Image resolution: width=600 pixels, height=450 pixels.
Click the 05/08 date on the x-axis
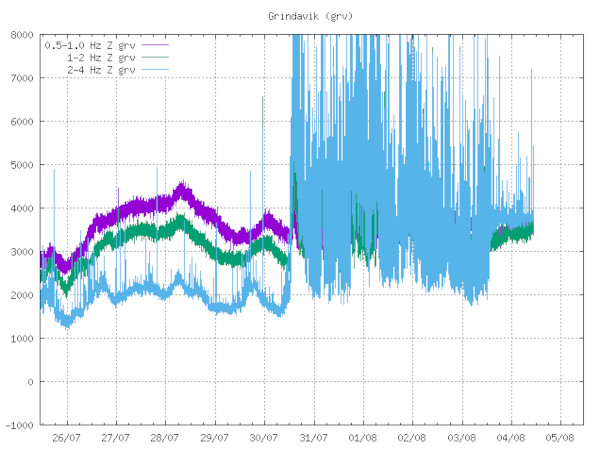[x=560, y=437]
